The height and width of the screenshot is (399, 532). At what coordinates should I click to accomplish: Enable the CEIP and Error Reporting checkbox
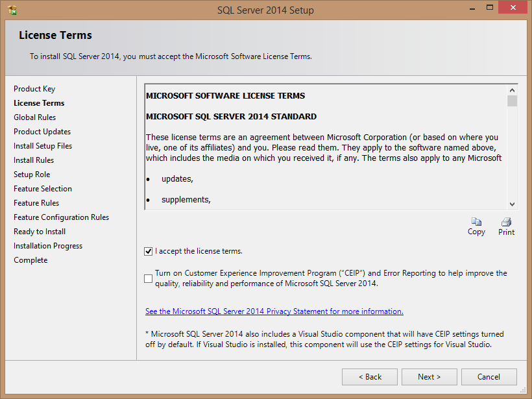coord(149,278)
